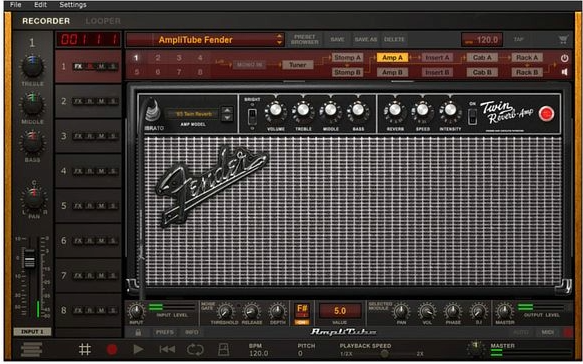Switch to the RECORDER tab
583x364 pixels.
[x=46, y=21]
